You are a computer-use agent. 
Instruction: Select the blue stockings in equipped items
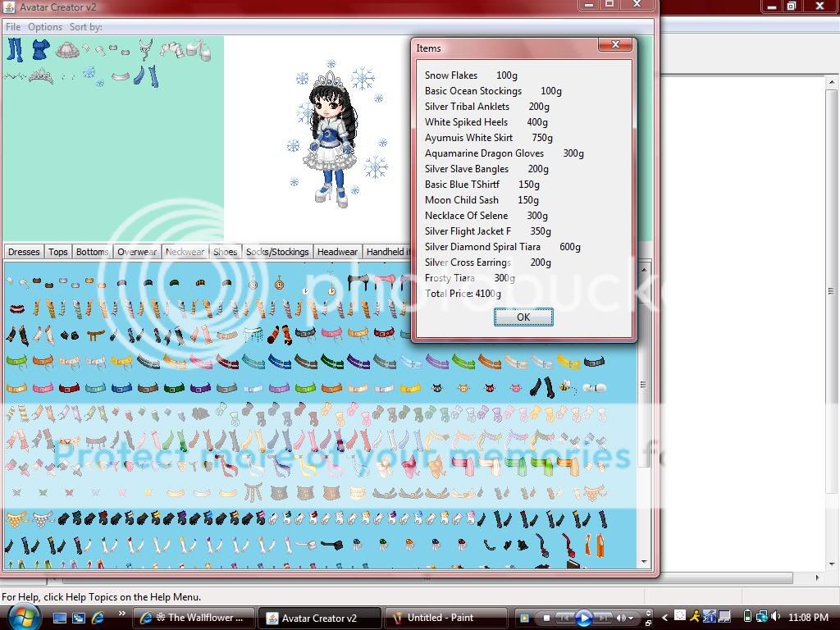[15, 50]
